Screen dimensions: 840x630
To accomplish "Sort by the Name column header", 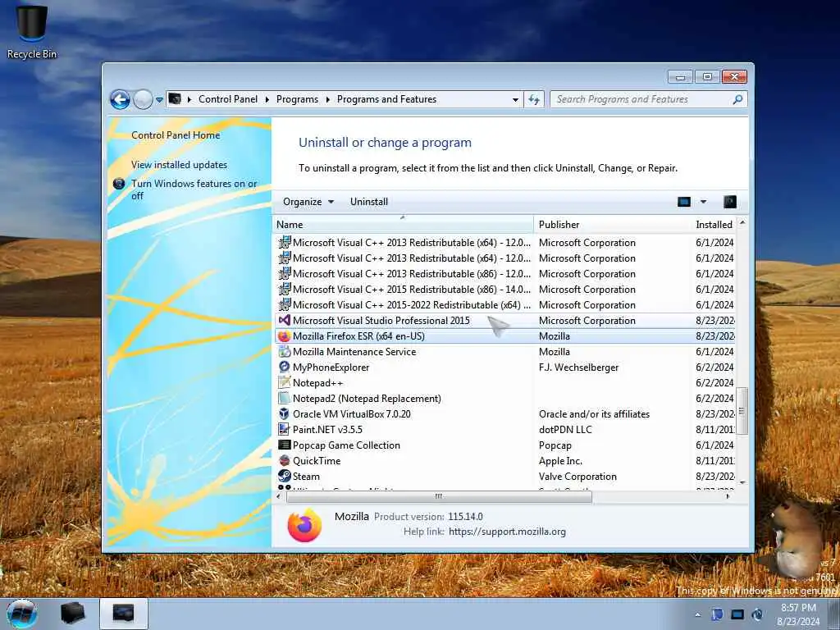I will click(x=403, y=225).
